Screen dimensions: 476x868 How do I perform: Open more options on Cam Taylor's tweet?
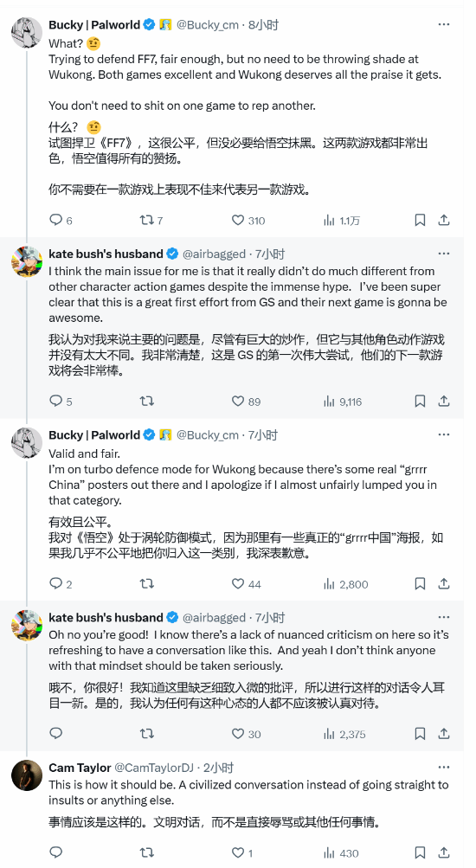tap(444, 768)
